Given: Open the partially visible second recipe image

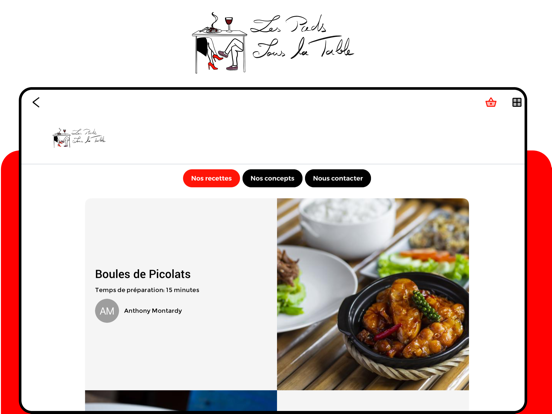Looking at the screenshot, I should 181,400.
